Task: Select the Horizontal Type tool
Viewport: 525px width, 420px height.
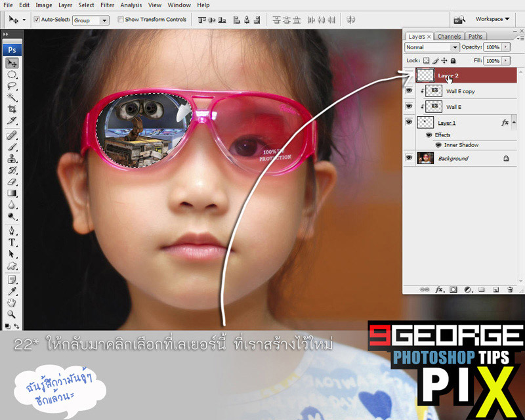Action: 12,242
